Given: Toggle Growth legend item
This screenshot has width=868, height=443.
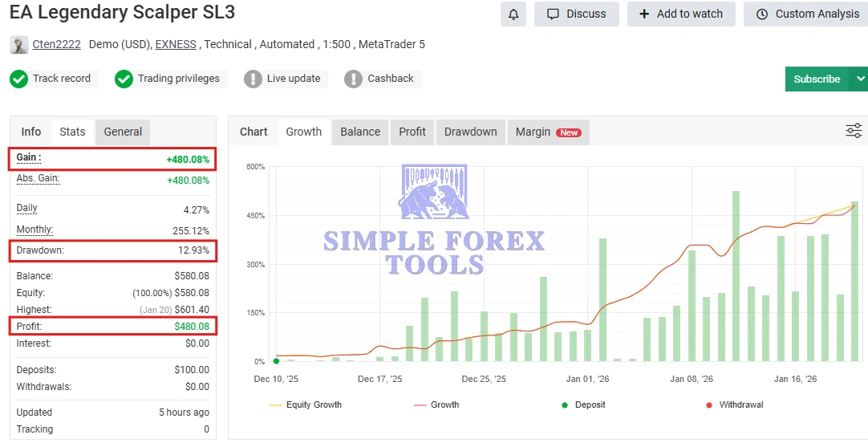Looking at the screenshot, I should pyautogui.click(x=436, y=404).
